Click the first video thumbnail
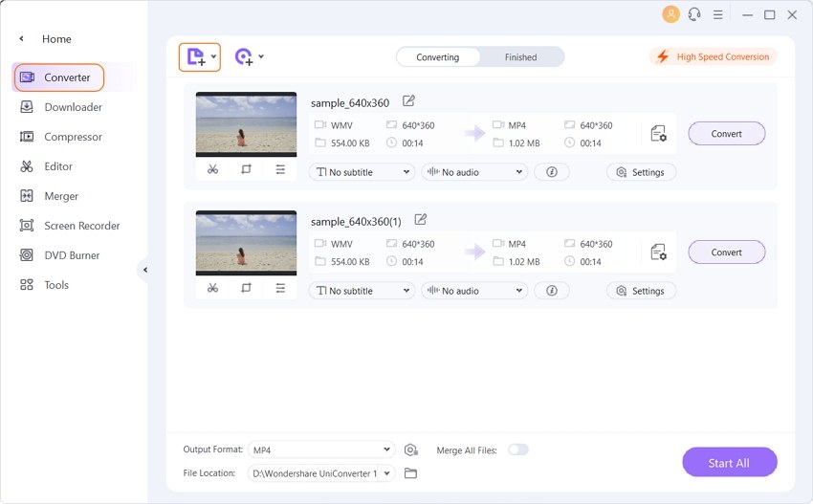This screenshot has width=813, height=504. point(246,124)
